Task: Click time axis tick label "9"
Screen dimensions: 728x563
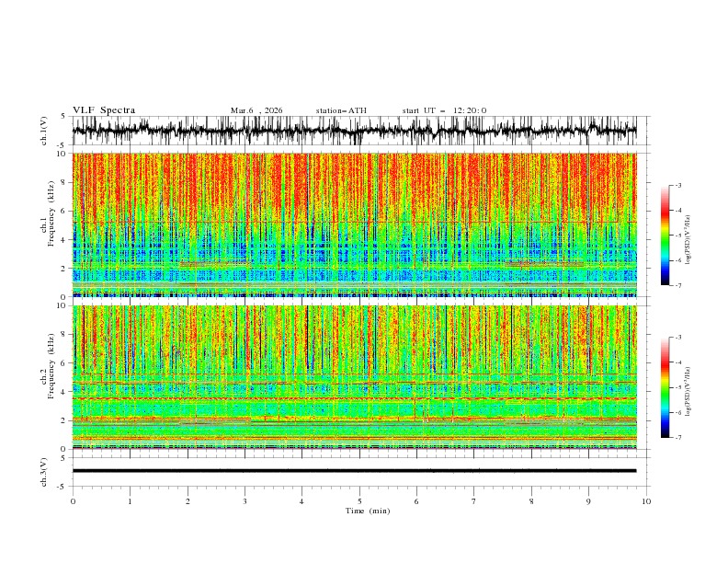Action: tap(588, 501)
